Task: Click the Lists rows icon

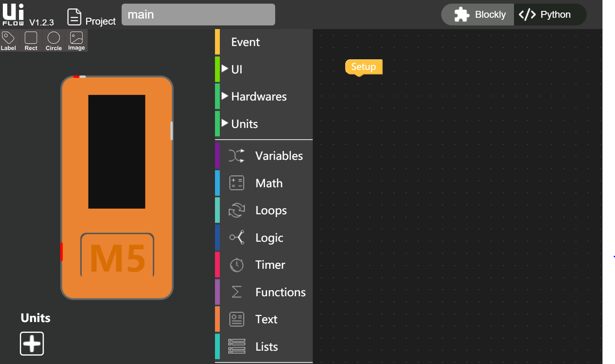Action: pyautogui.click(x=237, y=346)
